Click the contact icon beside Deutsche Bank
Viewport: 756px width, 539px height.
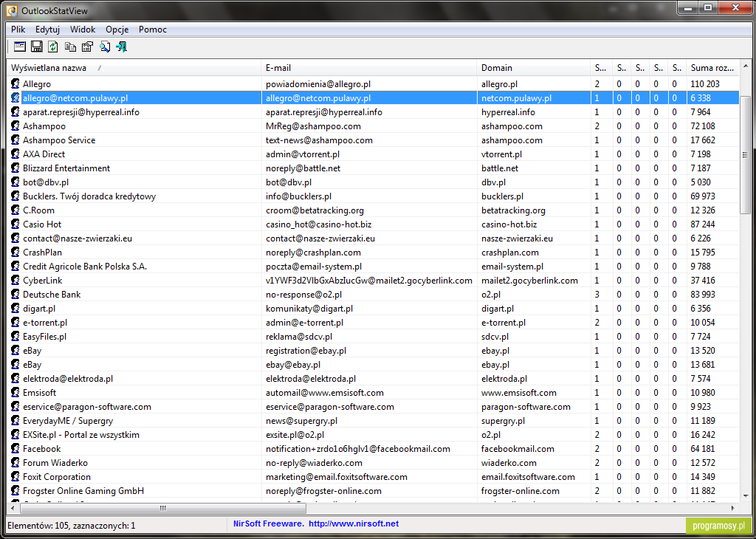16,294
